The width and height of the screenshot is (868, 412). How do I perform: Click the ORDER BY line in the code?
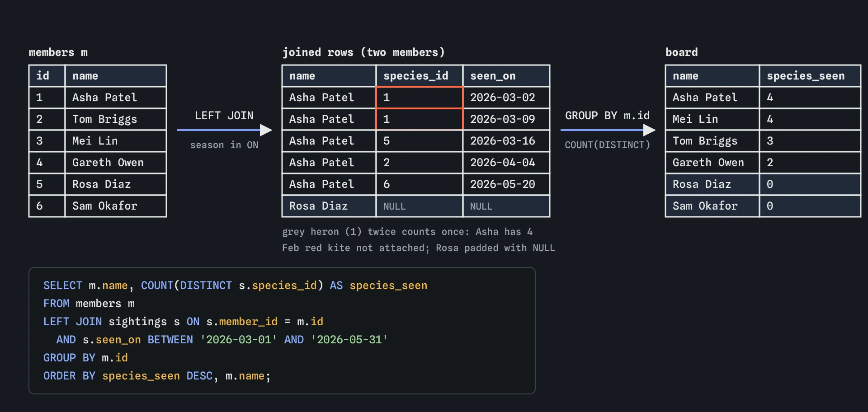(157, 376)
